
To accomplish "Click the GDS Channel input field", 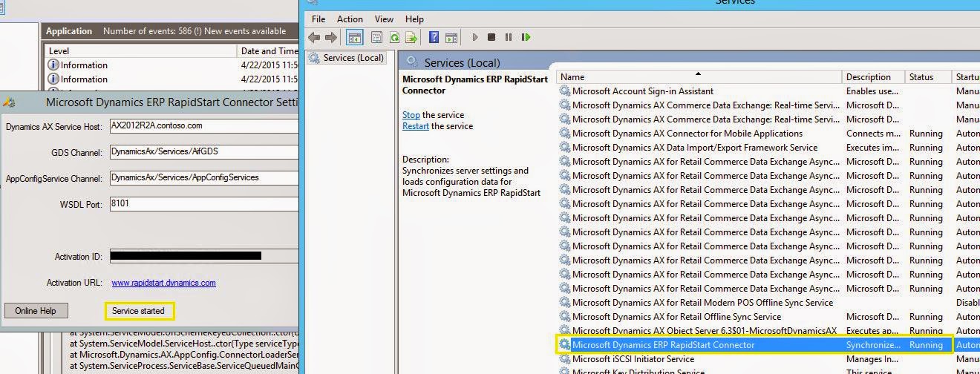I will pos(204,152).
